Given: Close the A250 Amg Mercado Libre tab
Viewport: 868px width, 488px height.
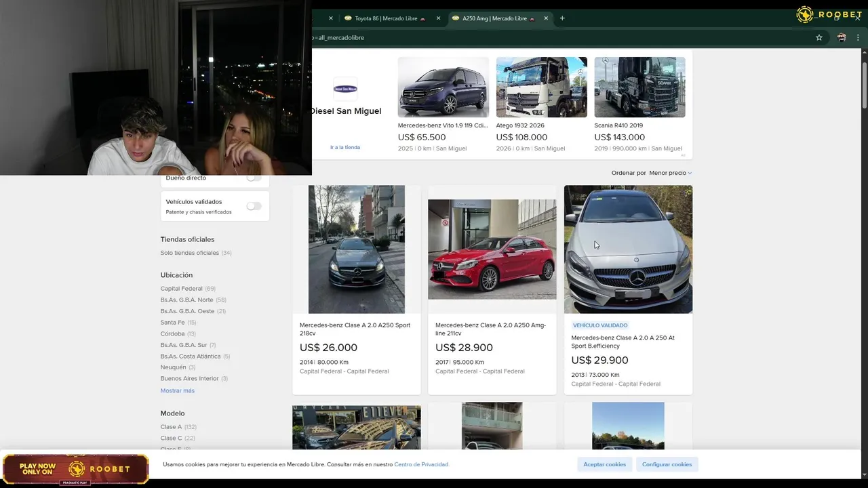Looking at the screenshot, I should pyautogui.click(x=546, y=18).
